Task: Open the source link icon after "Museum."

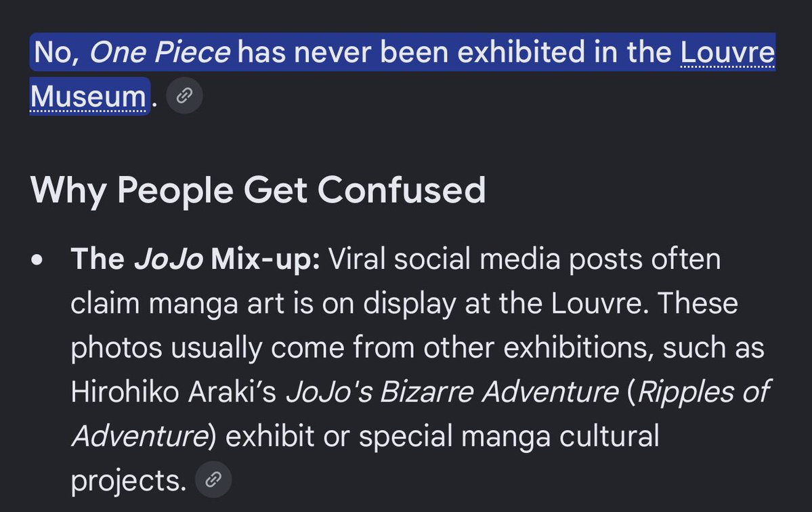Action: tap(184, 95)
